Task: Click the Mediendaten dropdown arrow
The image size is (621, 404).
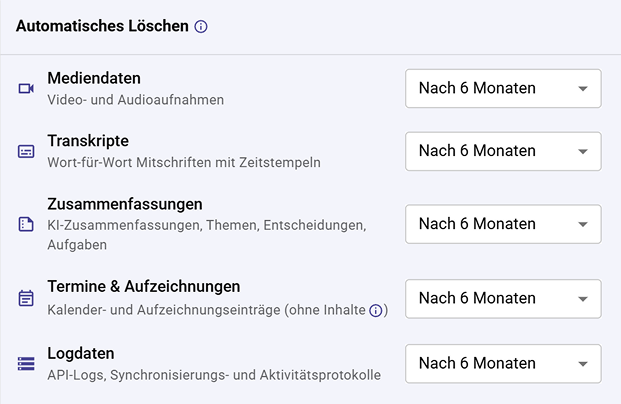Action: (x=583, y=89)
